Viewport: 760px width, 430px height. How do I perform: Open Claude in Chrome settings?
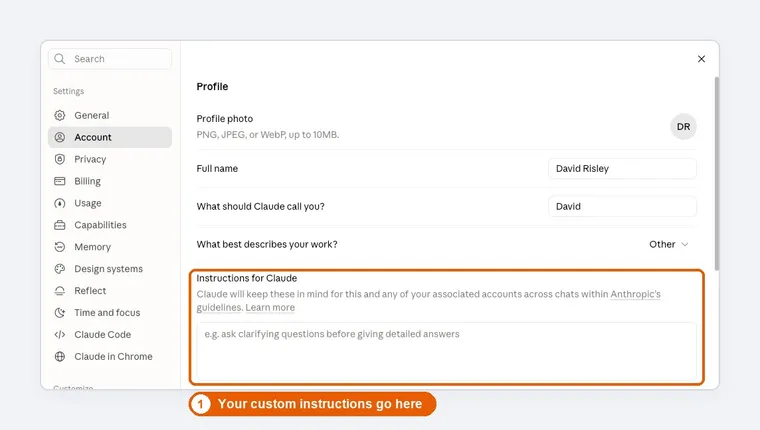coord(110,356)
